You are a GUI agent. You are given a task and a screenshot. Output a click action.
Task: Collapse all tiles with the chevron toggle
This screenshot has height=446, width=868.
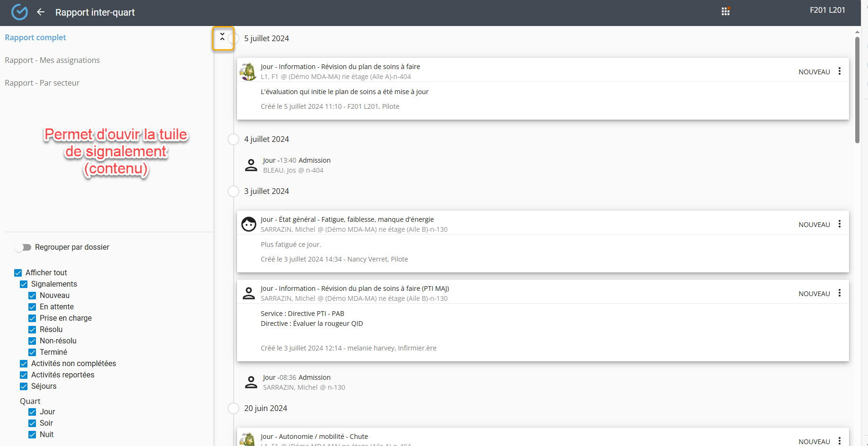click(x=222, y=37)
